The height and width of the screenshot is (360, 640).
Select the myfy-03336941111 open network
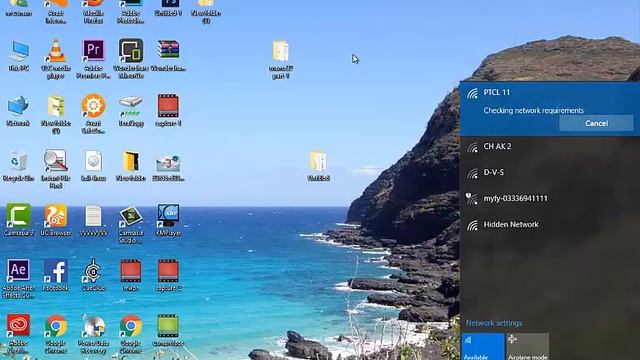[550, 199]
